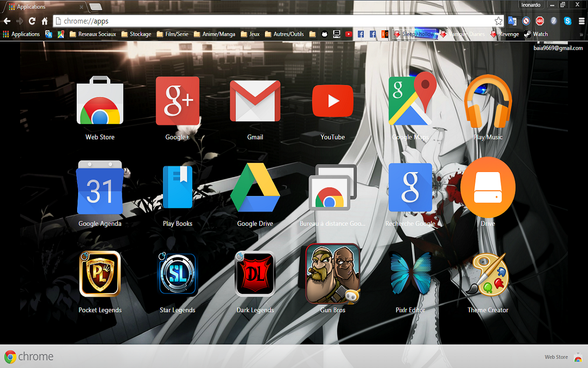Open the Revenge bookmark

point(504,34)
